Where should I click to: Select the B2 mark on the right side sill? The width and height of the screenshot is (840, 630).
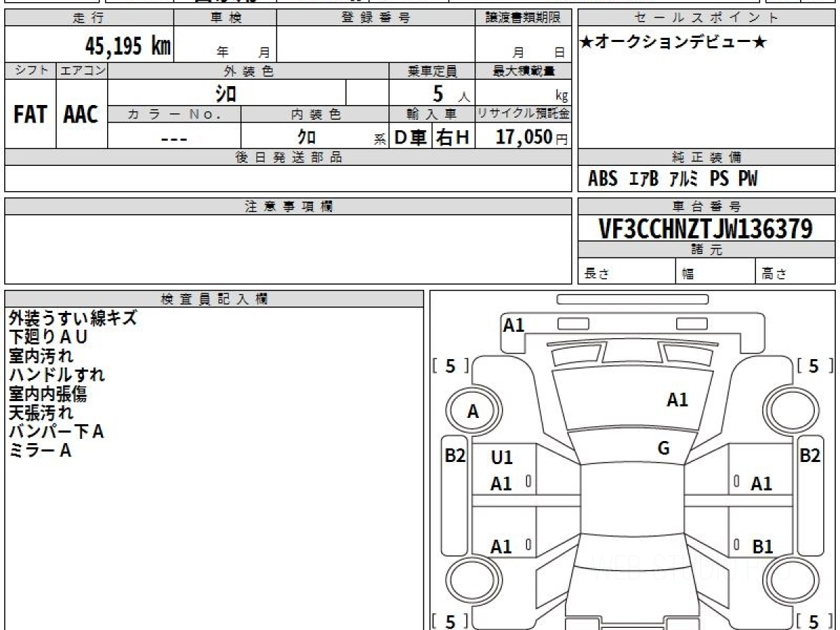[810, 456]
